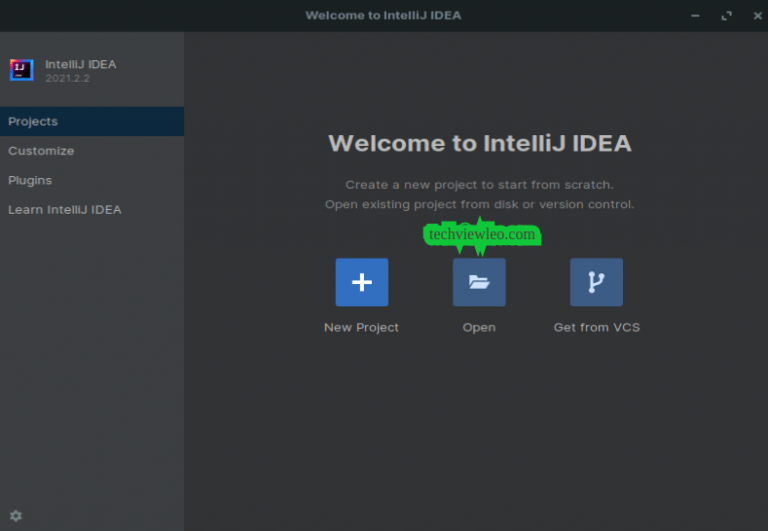
Task: Maximize the Welcome window
Action: (x=726, y=16)
